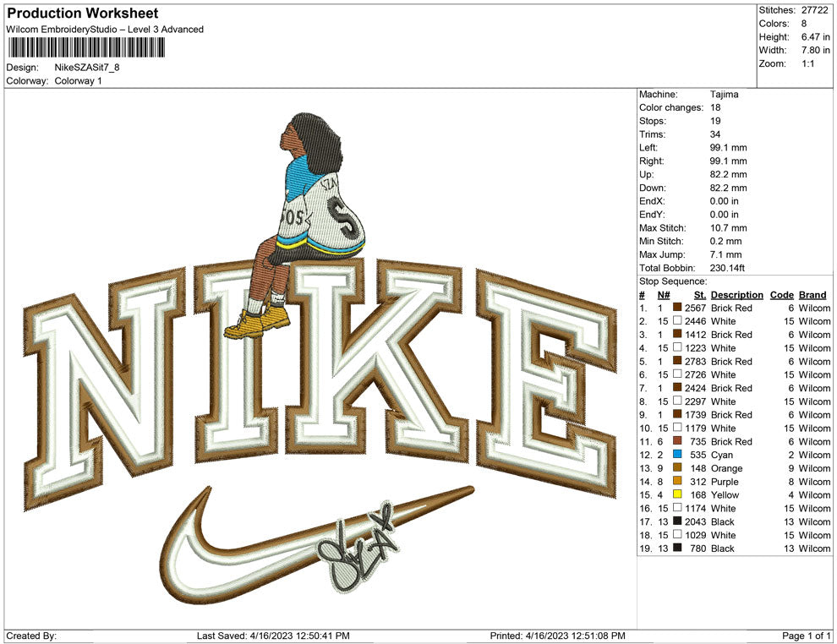Click the Brick Red swatch in row 1
The height and width of the screenshot is (644, 837).
click(677, 308)
